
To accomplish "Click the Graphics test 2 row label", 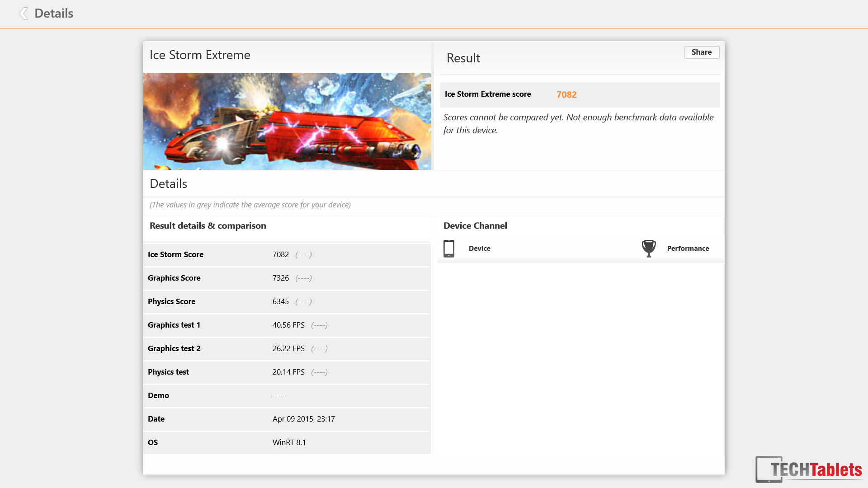I will click(174, 348).
